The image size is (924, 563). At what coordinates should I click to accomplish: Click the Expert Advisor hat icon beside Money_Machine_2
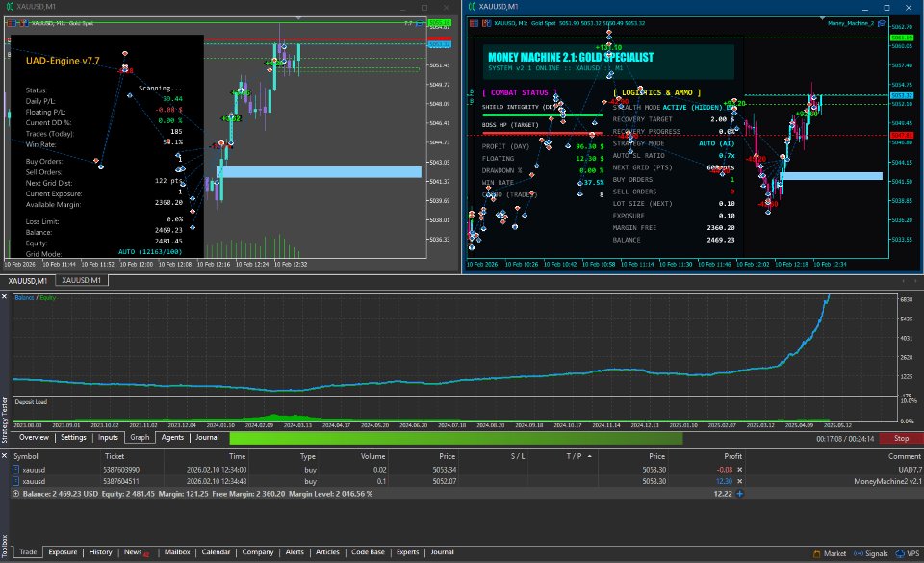pyautogui.click(x=881, y=23)
